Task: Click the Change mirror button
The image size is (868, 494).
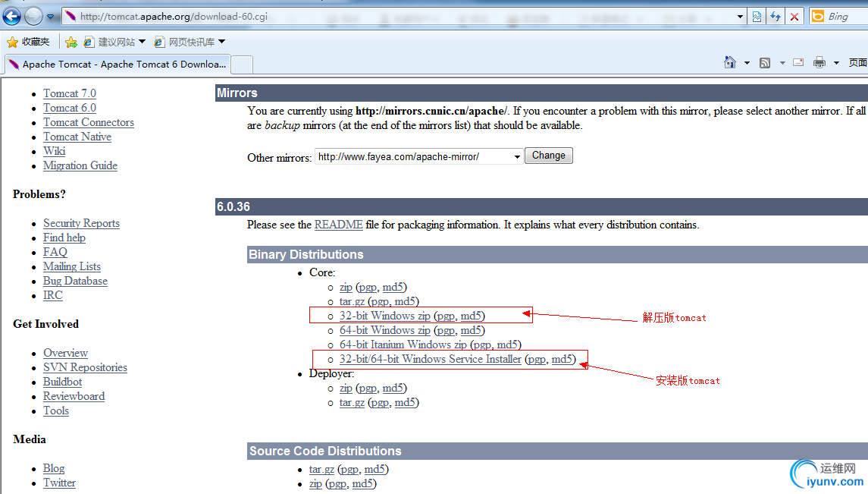Action: tap(549, 156)
